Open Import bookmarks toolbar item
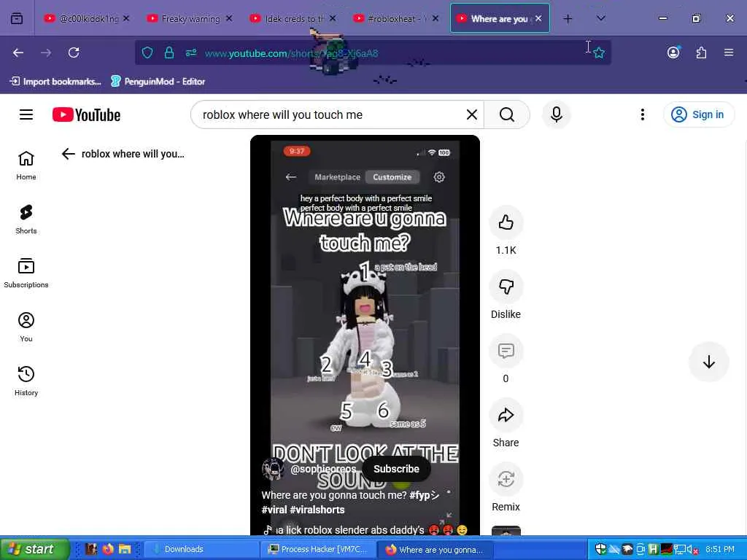The width and height of the screenshot is (747, 560). pyautogui.click(x=55, y=82)
